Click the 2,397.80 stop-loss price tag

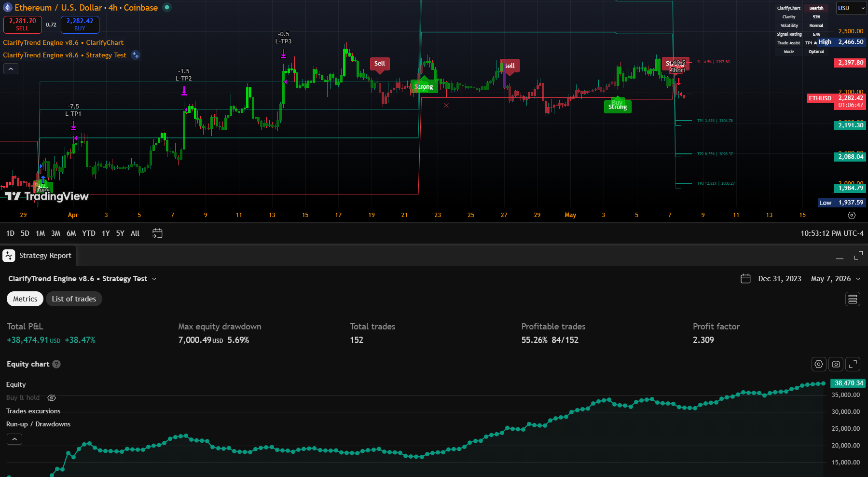tap(851, 63)
